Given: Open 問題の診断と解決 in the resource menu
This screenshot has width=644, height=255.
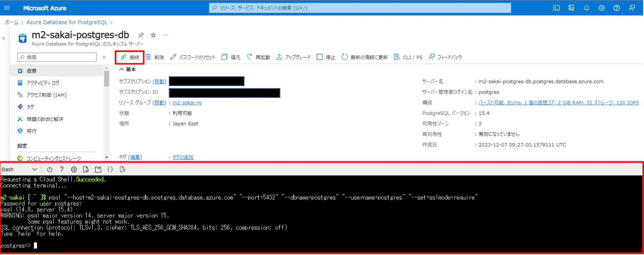Looking at the screenshot, I should coord(57,119).
